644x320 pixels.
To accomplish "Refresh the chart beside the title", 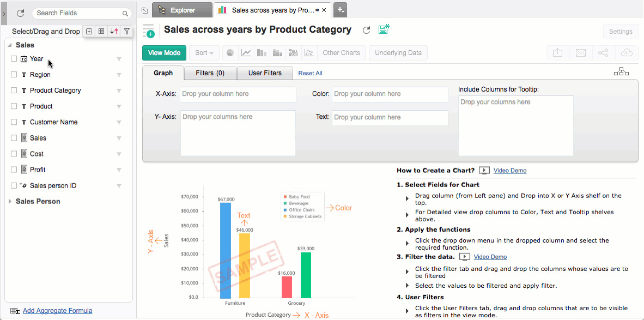I will click(x=367, y=31).
